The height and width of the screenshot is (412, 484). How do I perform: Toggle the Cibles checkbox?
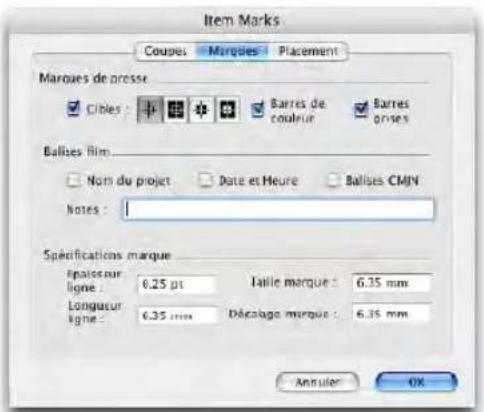point(73,108)
